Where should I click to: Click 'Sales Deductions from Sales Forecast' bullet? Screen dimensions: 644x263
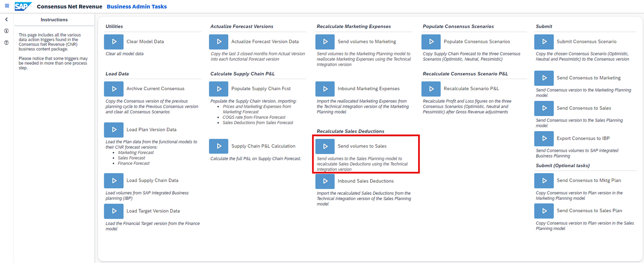tap(258, 123)
